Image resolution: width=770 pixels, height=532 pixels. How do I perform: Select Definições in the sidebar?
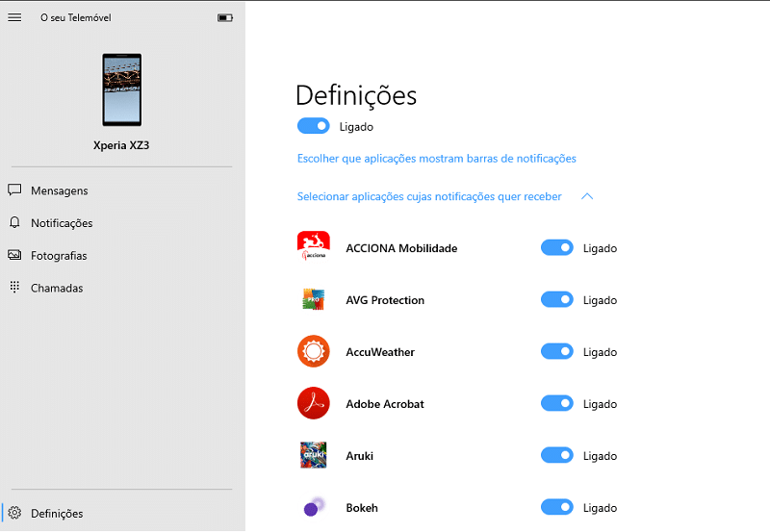coord(122,513)
